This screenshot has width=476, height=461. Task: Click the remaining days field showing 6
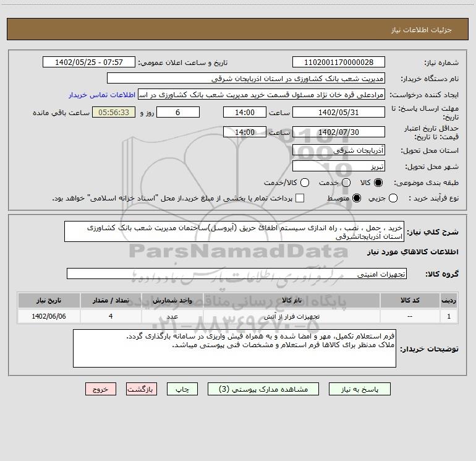178,112
